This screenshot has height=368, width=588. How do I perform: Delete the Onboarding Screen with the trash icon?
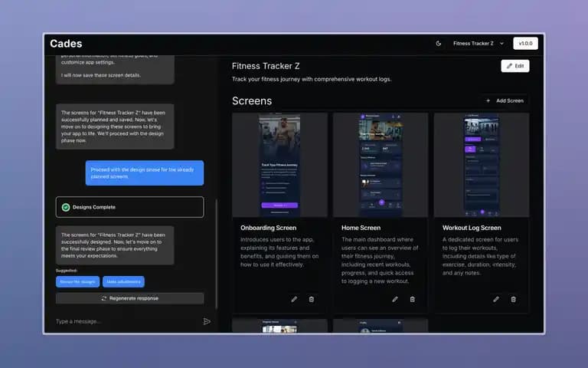(x=312, y=299)
